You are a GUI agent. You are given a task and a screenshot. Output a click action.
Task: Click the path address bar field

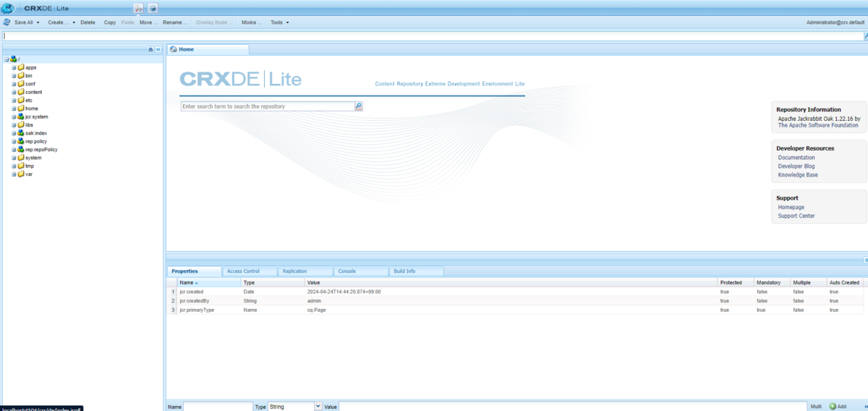point(433,35)
